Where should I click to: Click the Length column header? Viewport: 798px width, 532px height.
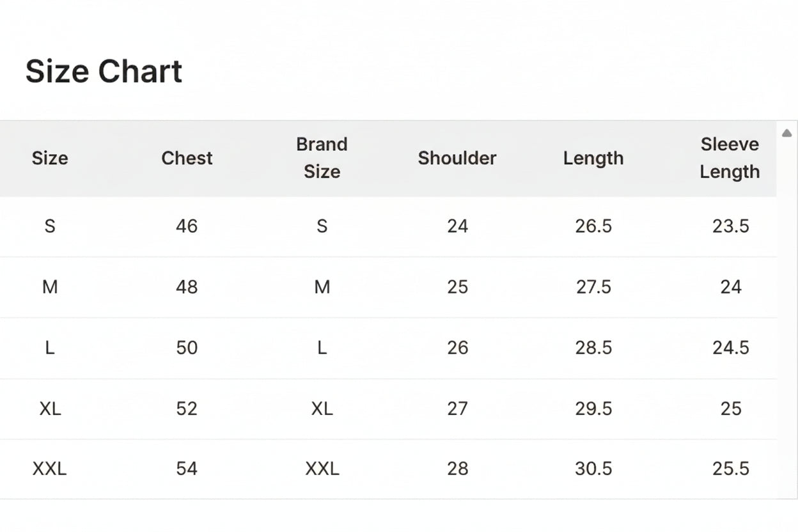(593, 158)
